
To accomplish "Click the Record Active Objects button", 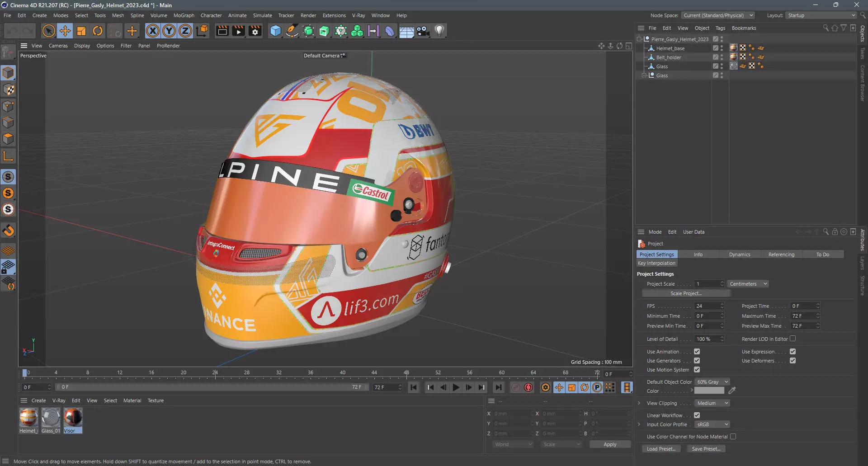I will click(516, 387).
